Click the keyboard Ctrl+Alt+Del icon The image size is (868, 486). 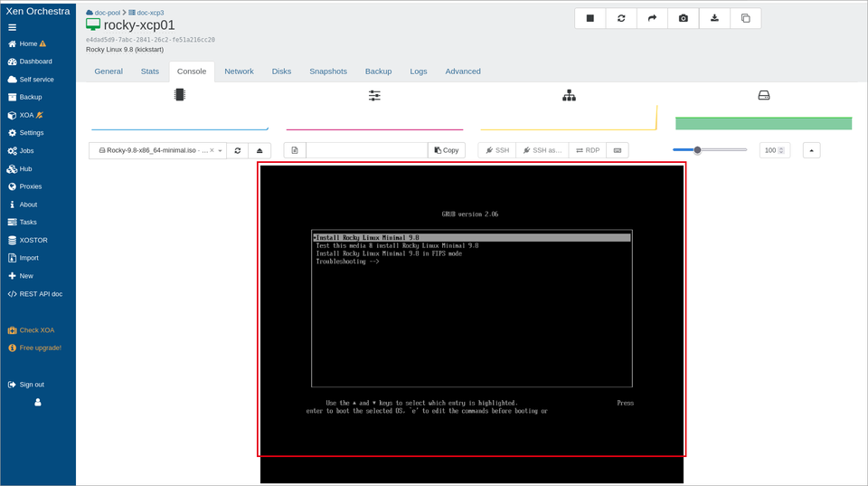pos(618,151)
